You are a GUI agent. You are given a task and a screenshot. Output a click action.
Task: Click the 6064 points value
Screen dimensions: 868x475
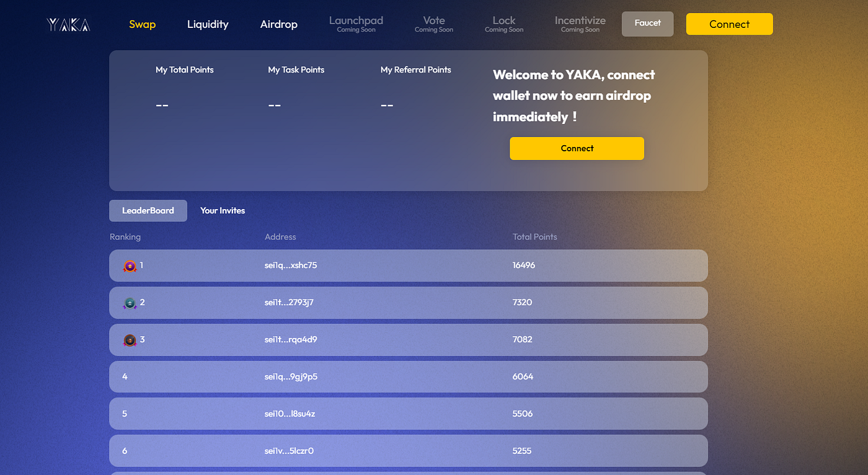coord(523,376)
